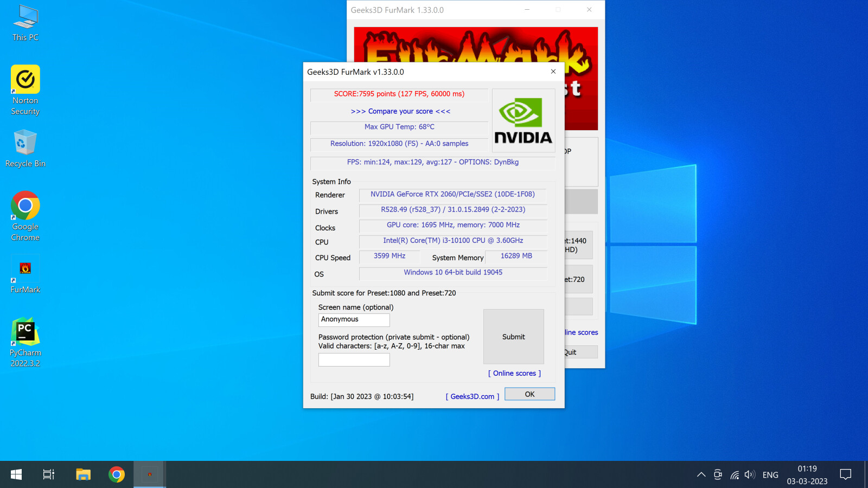
Task: Click the Max GPU Temp: 68°C value
Action: 399,127
